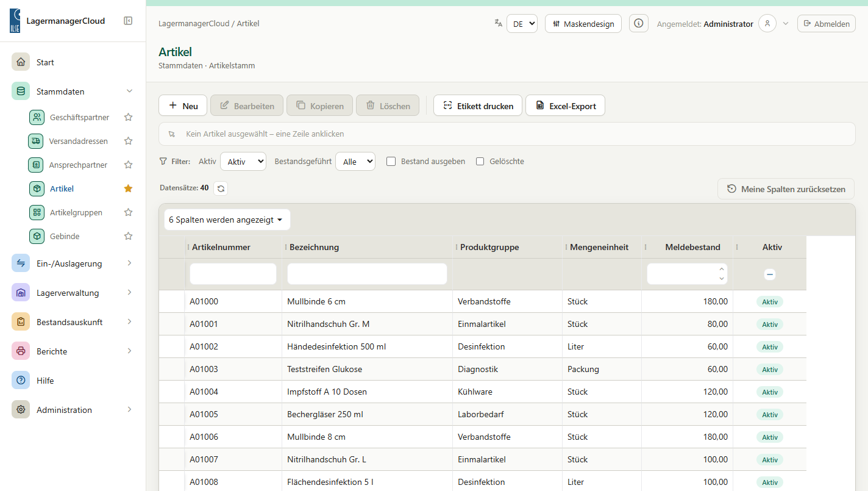Open the 6 Spalten werden angezeigt dropdown

tap(227, 220)
